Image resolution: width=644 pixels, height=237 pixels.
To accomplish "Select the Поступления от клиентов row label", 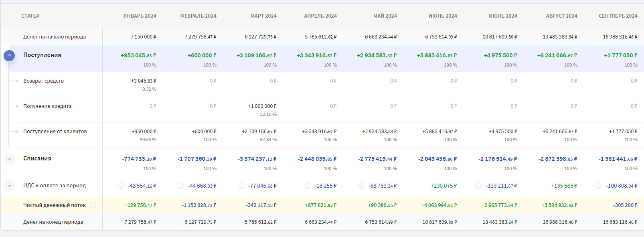I will tap(55, 132).
